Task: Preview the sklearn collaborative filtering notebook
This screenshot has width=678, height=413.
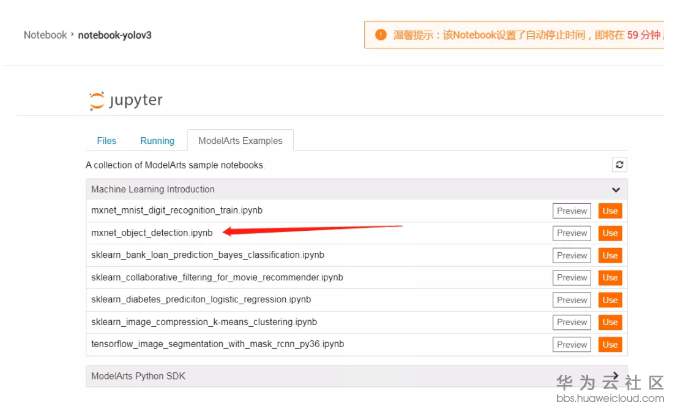Action: [x=572, y=278]
